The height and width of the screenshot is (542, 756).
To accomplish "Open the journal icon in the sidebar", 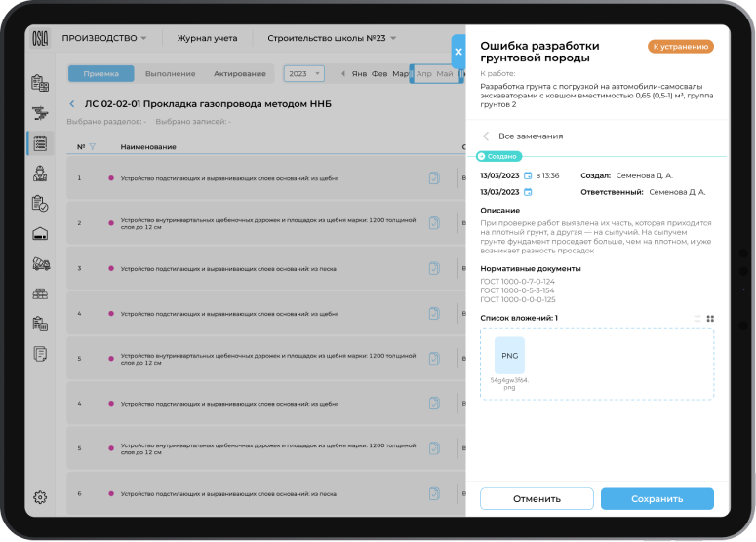I will coord(40,142).
